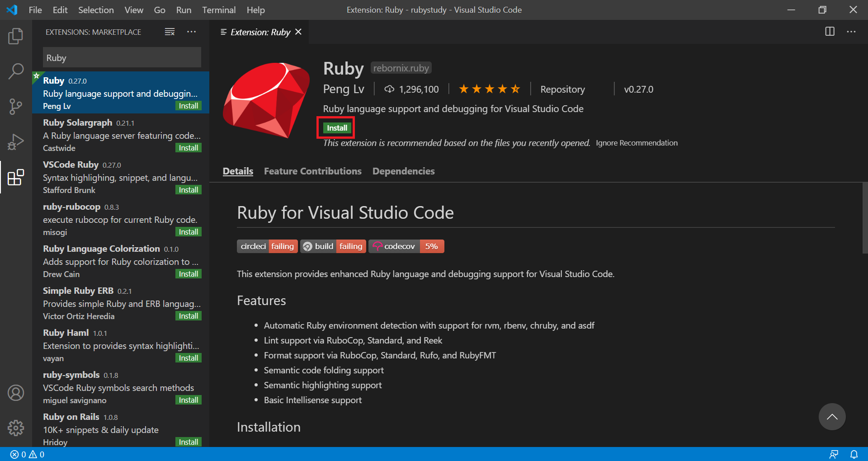Install the Ruby Haml extension
The width and height of the screenshot is (868, 461).
pyautogui.click(x=189, y=358)
